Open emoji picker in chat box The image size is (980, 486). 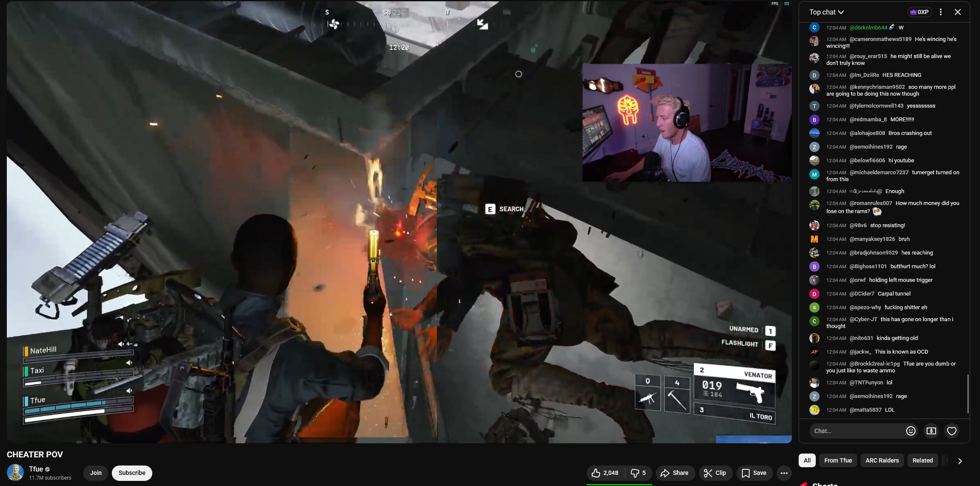tap(910, 431)
